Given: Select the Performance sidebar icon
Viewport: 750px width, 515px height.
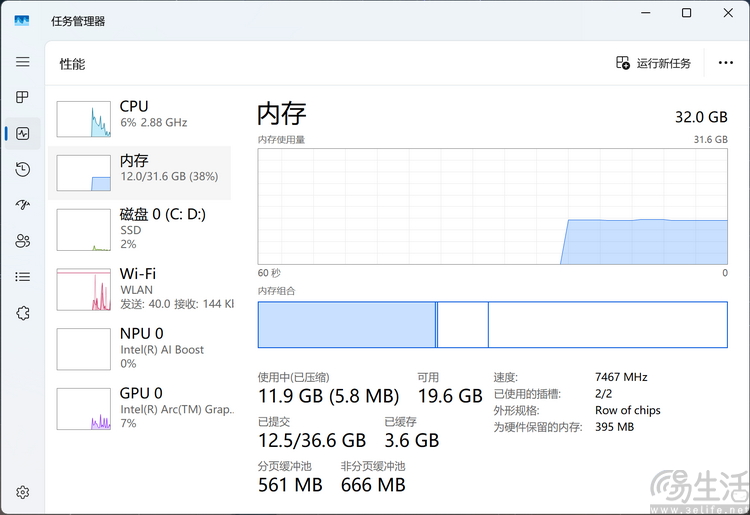Looking at the screenshot, I should [22, 133].
